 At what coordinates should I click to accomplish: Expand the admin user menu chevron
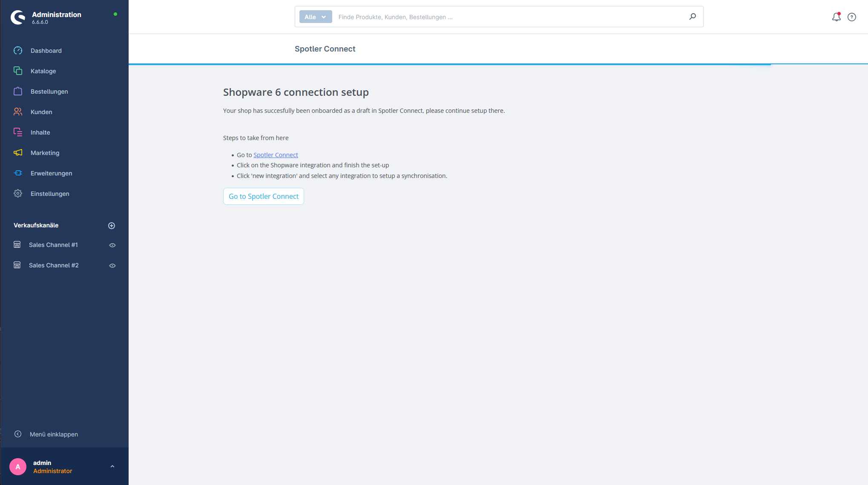tap(112, 467)
